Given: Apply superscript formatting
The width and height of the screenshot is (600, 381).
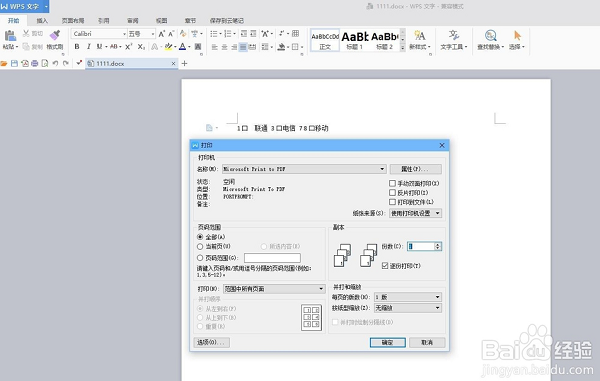Looking at the screenshot, I should 129,47.
